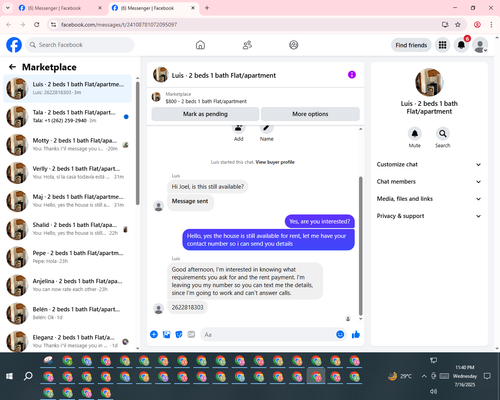Click the site information icon in address bar
Image resolution: width=500 pixels, height=400 pixels.
click(53, 24)
